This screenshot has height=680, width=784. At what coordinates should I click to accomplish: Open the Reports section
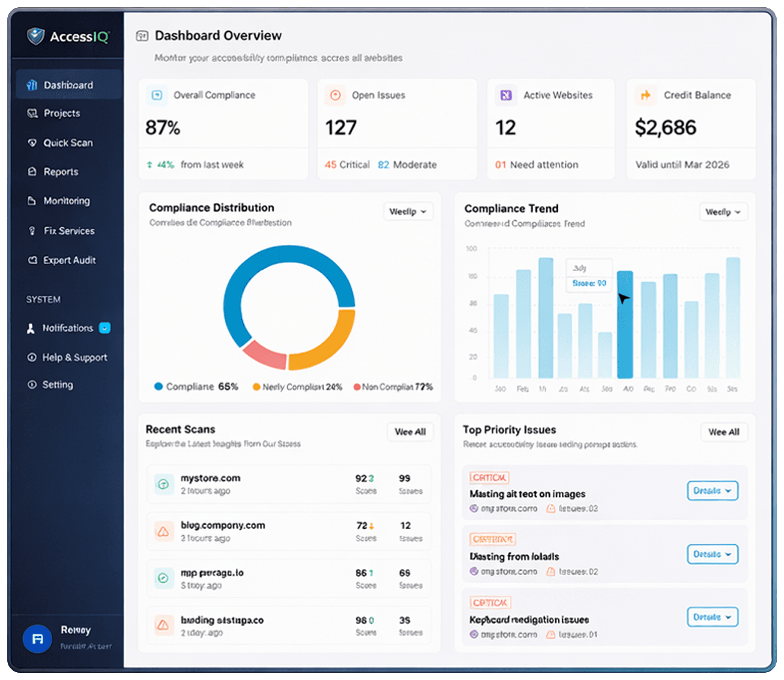click(60, 172)
